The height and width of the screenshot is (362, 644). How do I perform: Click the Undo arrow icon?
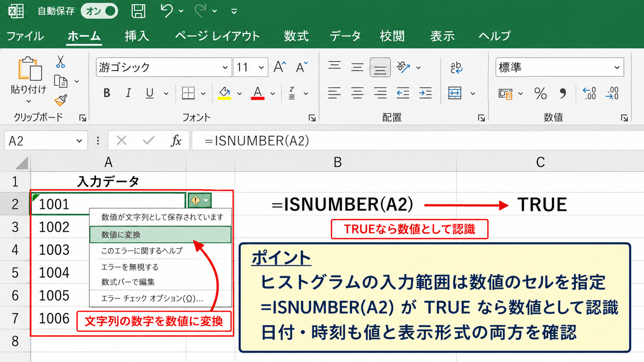pos(166,11)
